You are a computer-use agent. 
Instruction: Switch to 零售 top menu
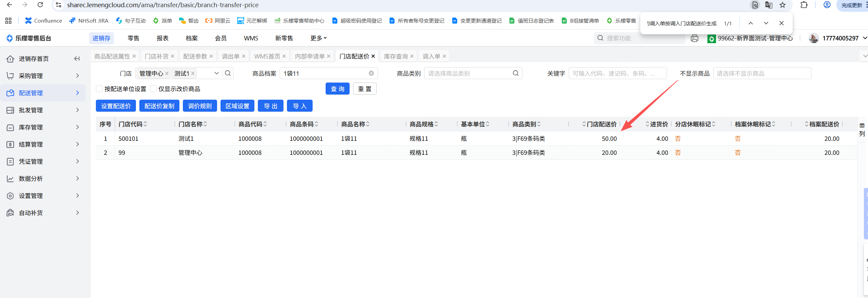click(133, 38)
